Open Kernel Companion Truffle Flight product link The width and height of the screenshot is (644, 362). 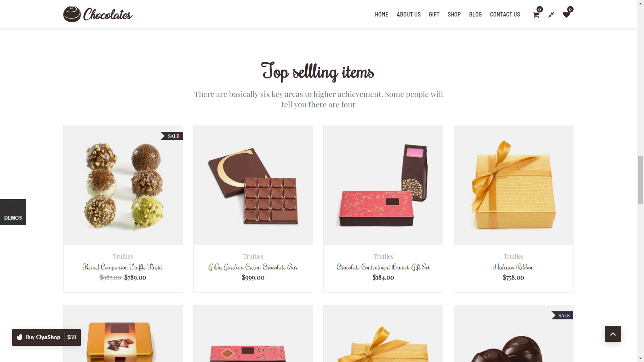(123, 267)
